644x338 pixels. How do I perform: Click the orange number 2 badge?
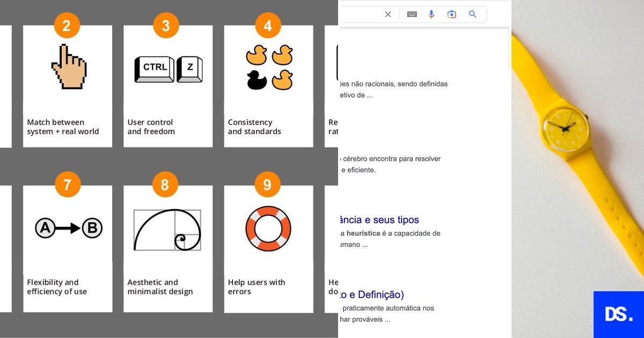tap(67, 25)
